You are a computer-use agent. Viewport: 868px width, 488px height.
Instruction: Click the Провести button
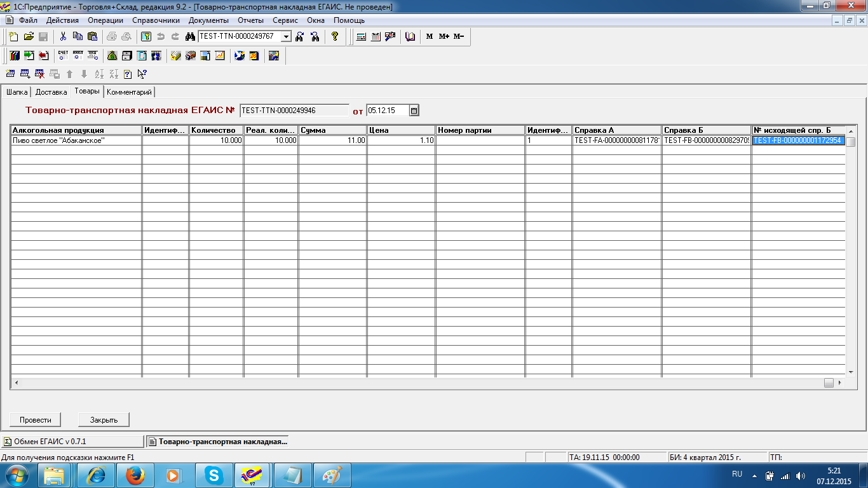tap(35, 419)
